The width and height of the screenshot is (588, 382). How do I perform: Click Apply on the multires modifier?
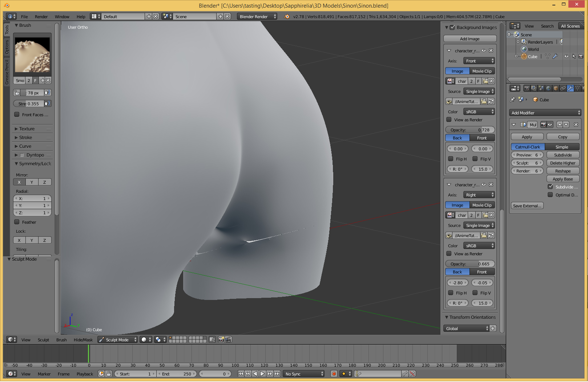coord(527,137)
